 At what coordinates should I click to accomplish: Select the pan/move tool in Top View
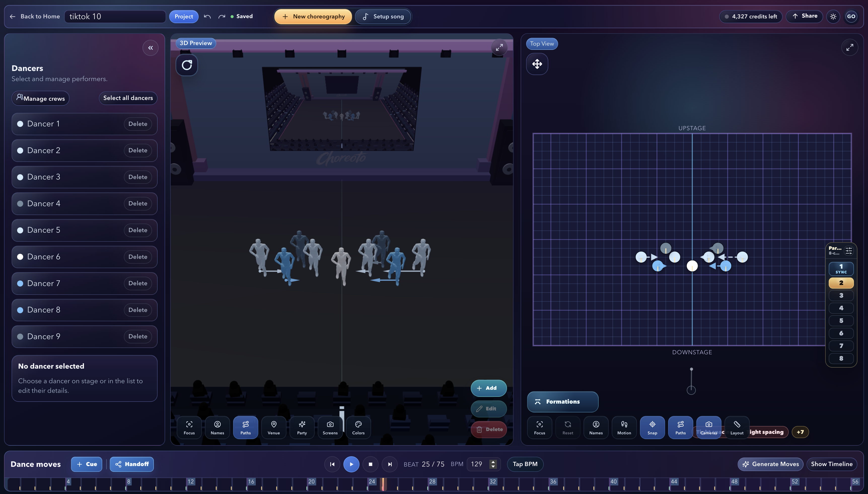click(x=537, y=64)
